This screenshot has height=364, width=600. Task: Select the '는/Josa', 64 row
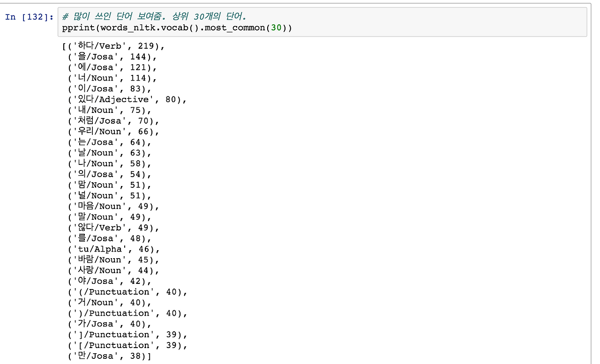coord(110,142)
